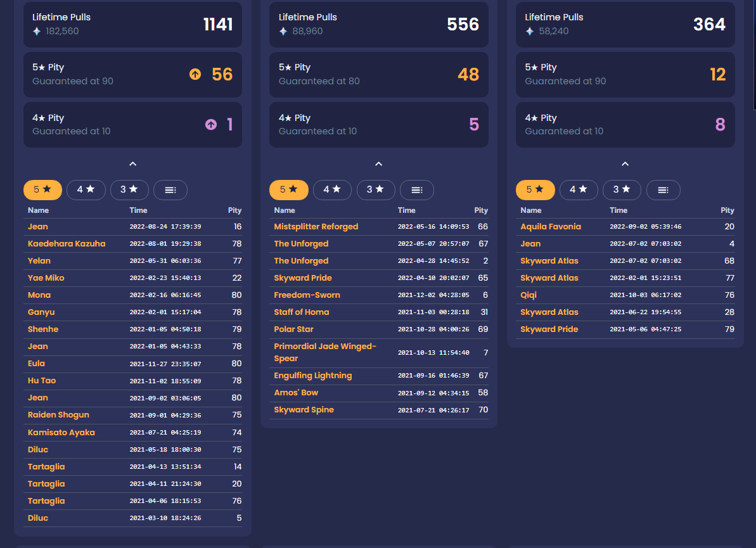756x548 pixels.
Task: Collapse the details of the 556-pull panel
Action: 379,164
